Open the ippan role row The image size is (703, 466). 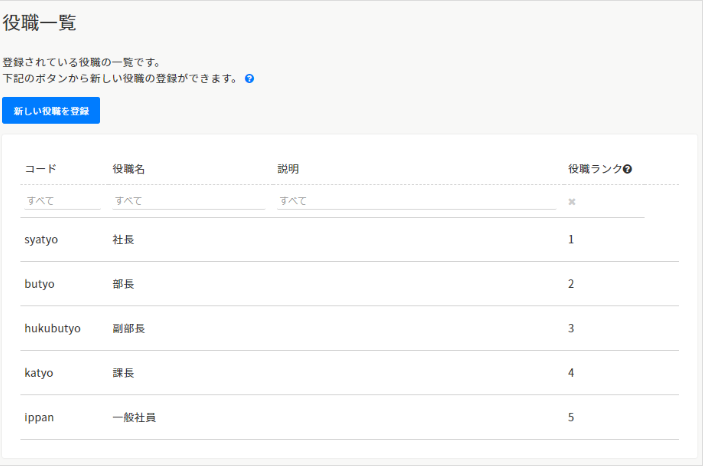click(39, 417)
